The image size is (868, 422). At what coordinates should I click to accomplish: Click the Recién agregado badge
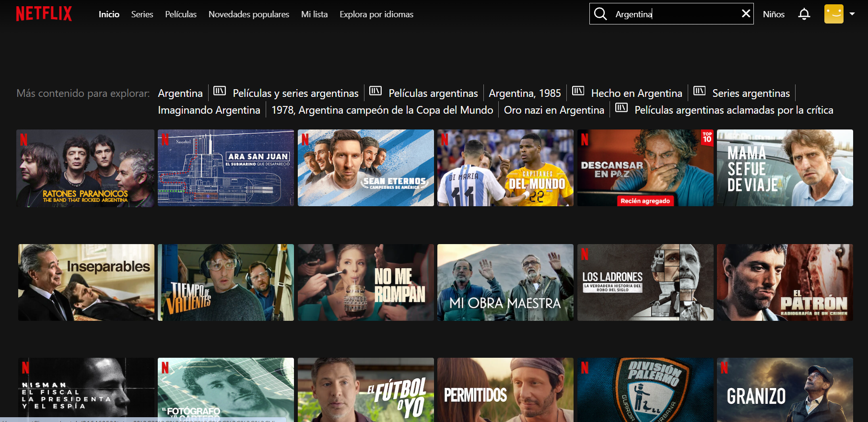[645, 201]
